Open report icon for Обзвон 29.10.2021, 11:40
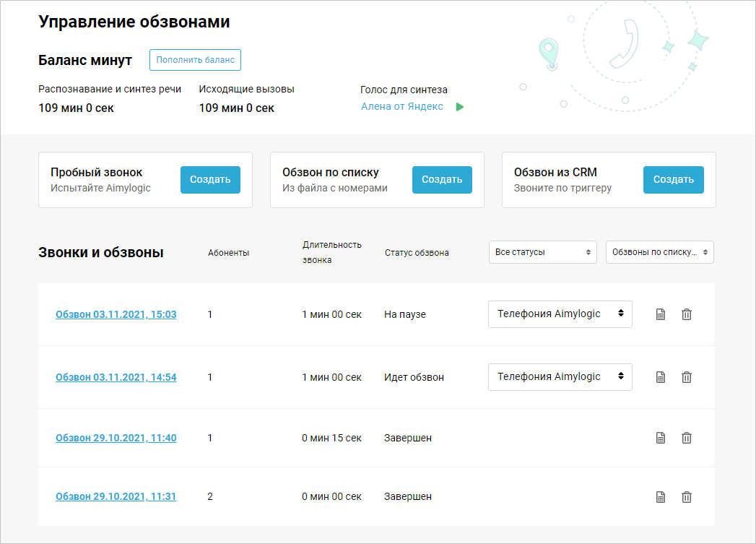 click(x=660, y=438)
